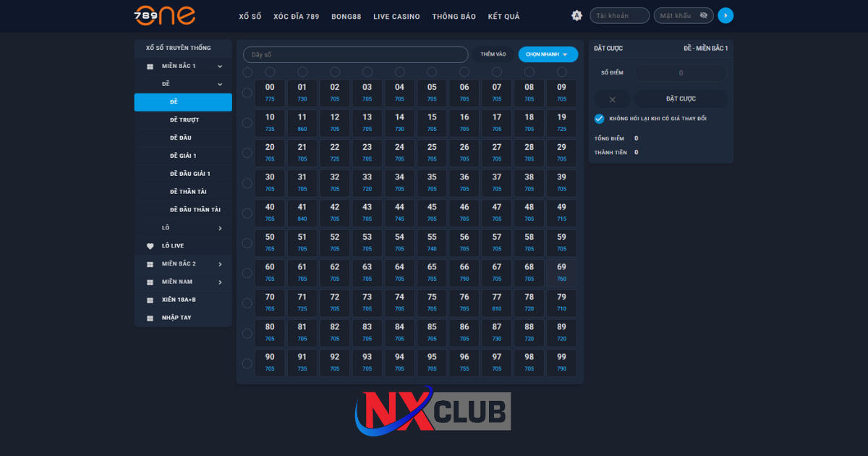Uncheck Không hỏi lại khi có giá thay đổi
The width and height of the screenshot is (868, 456).
point(599,119)
